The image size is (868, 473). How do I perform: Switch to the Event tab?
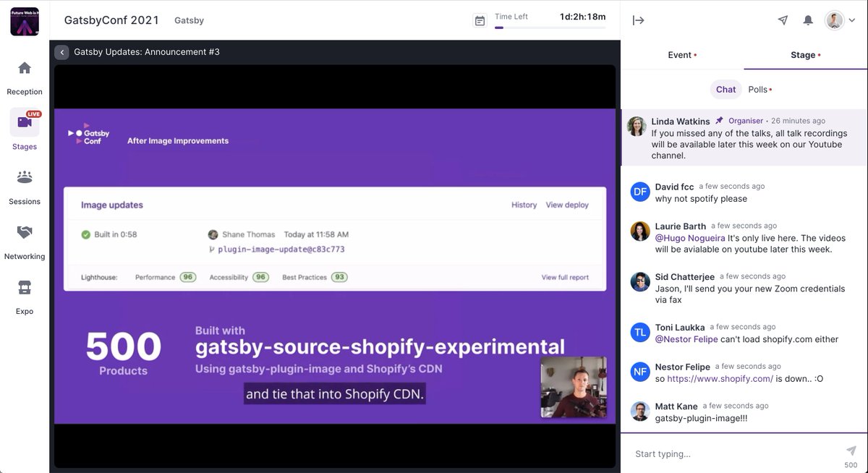[x=682, y=55]
